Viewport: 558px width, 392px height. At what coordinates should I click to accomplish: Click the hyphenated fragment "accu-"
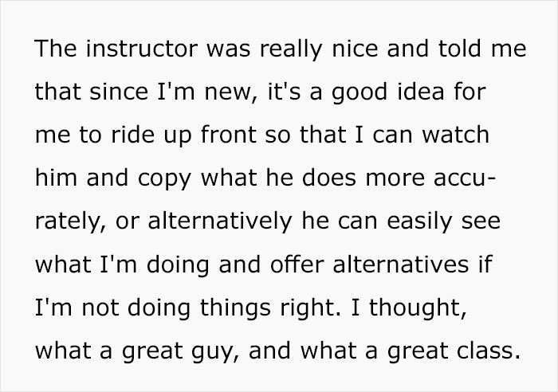click(x=465, y=179)
